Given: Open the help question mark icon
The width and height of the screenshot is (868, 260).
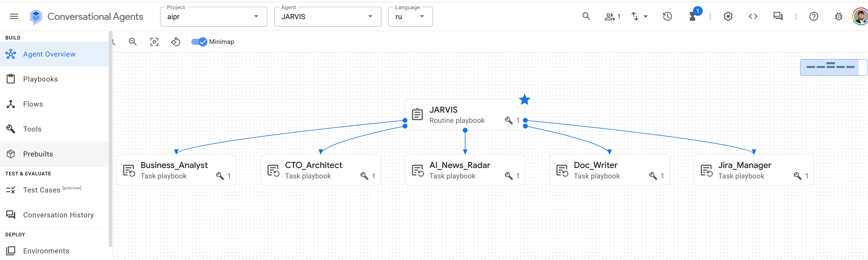Looking at the screenshot, I should pyautogui.click(x=813, y=17).
